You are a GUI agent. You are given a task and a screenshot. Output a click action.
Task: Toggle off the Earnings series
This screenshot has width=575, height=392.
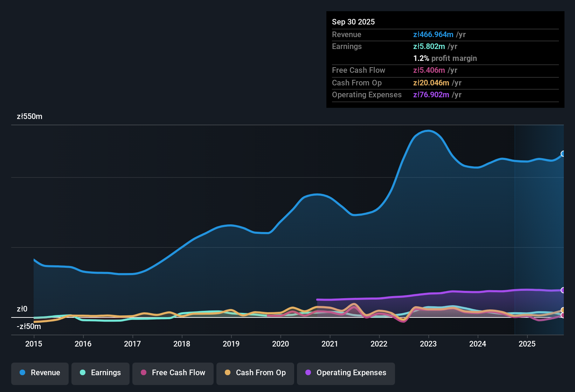pos(100,373)
